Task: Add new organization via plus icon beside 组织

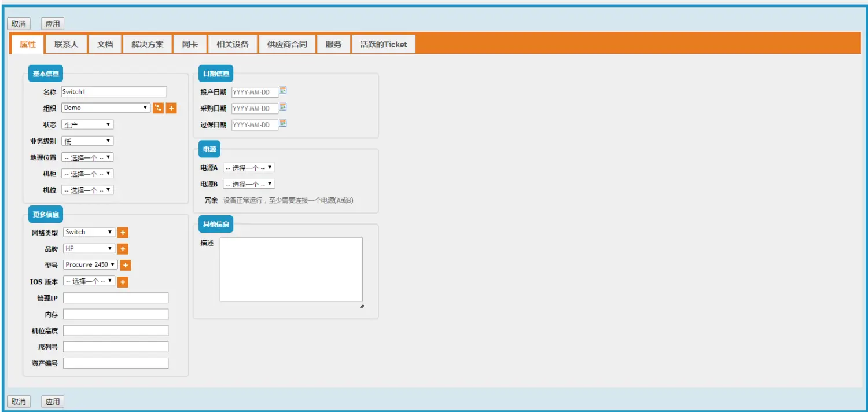Action: pyautogui.click(x=171, y=108)
